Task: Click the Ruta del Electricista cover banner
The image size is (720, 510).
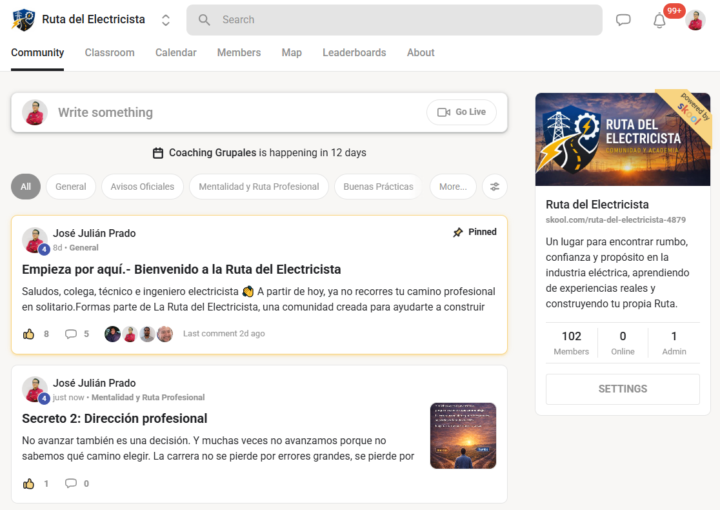Action: [x=623, y=140]
